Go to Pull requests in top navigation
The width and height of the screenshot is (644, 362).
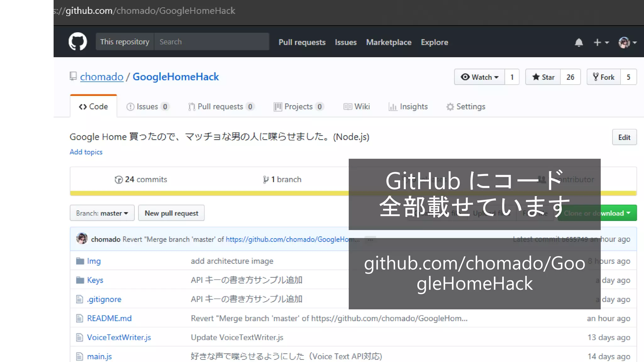pos(302,42)
